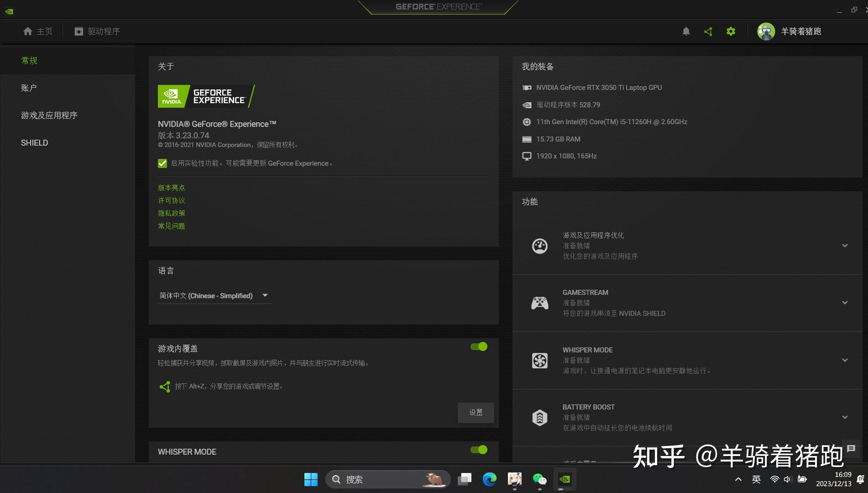Click the taskbar 搜索 box
Viewport: 868px width, 493px height.
[x=388, y=479]
